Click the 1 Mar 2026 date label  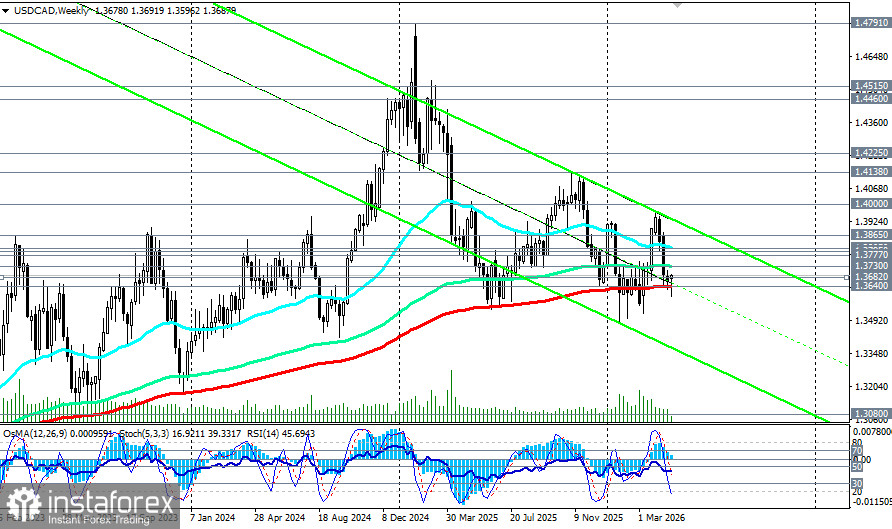tap(662, 518)
